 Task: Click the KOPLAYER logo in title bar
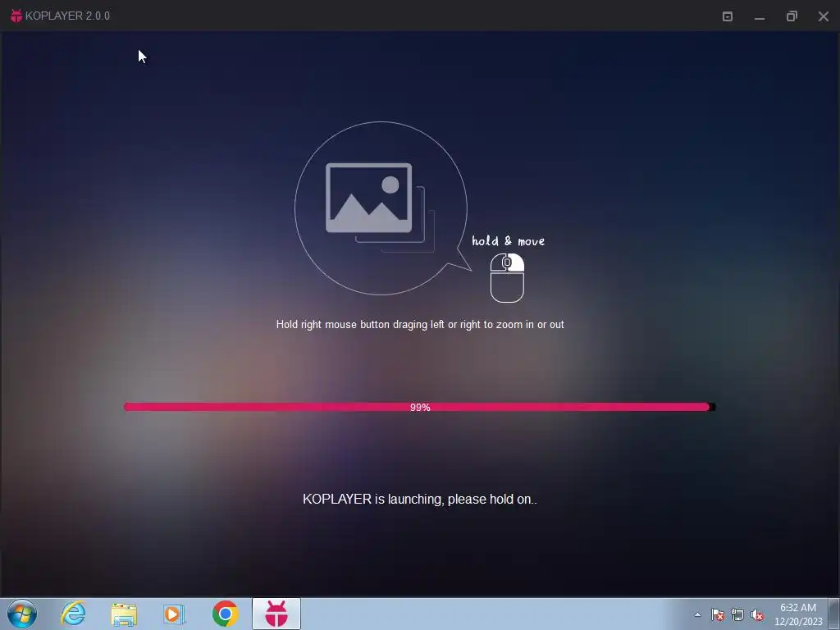pos(16,16)
